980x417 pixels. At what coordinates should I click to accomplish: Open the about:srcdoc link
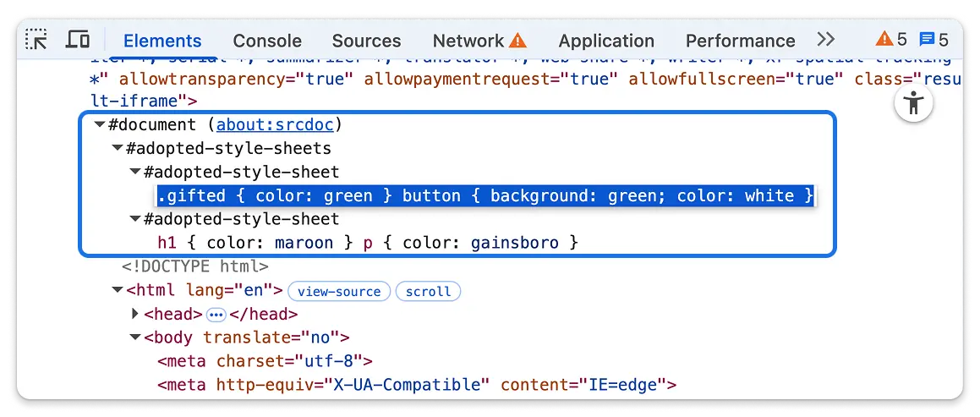coord(274,125)
